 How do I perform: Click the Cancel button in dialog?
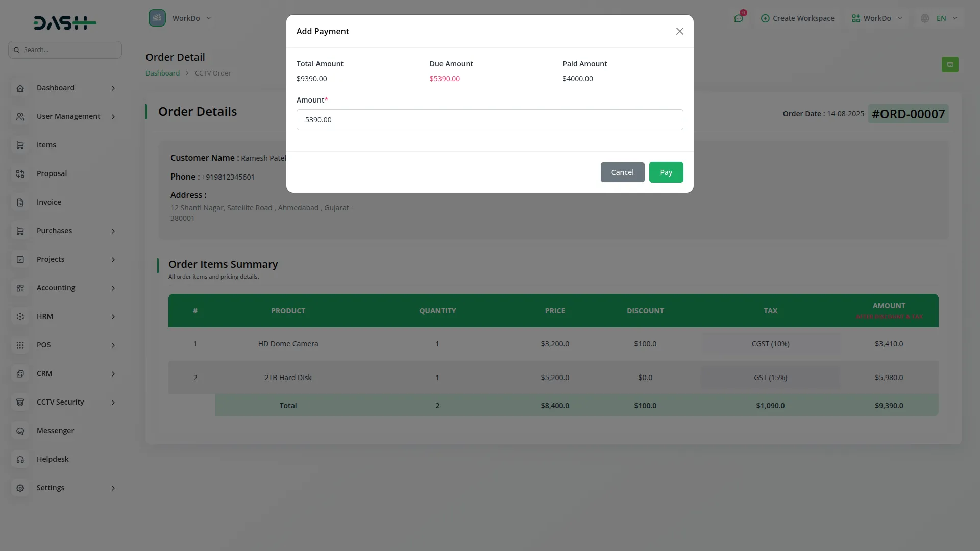coord(622,172)
